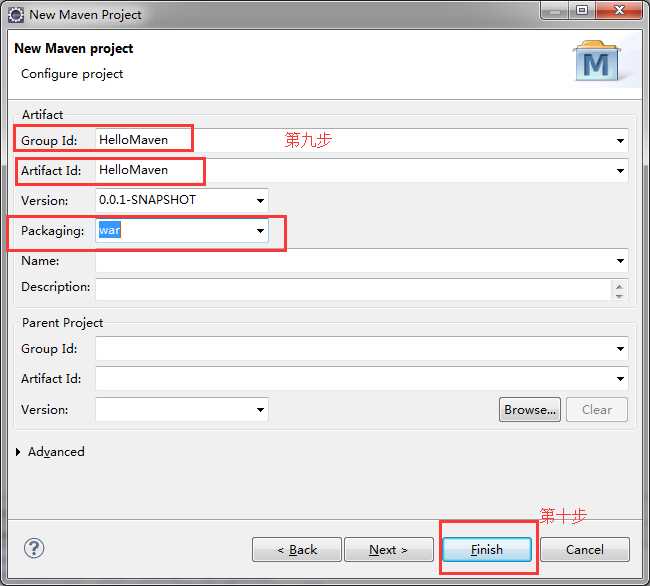
Task: Click Browse for parent project
Action: (530, 410)
